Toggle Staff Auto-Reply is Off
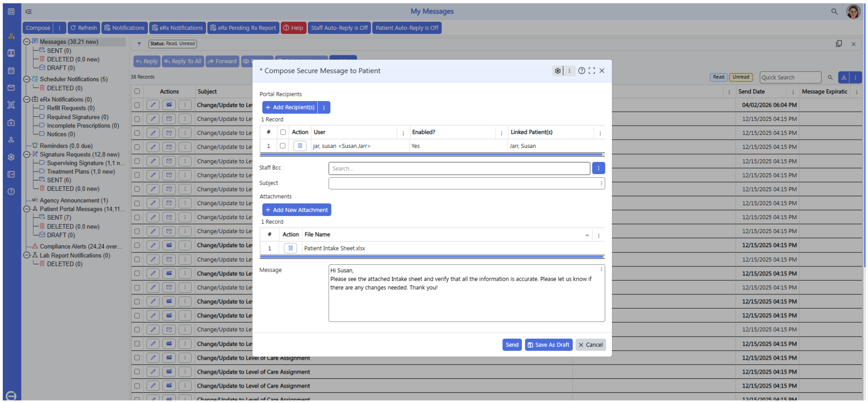 tap(339, 28)
